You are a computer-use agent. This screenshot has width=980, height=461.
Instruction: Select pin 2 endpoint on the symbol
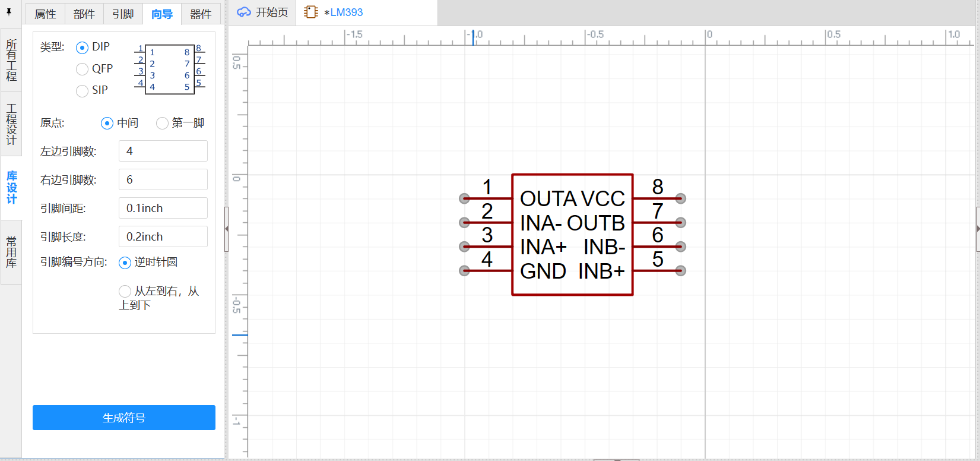pos(465,223)
